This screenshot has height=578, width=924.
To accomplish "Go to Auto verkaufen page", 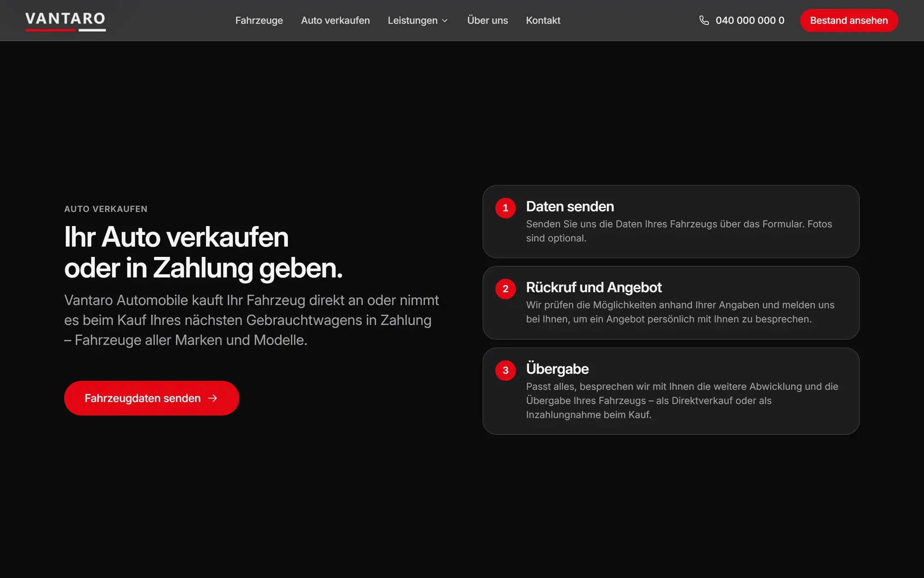I will pos(335,21).
